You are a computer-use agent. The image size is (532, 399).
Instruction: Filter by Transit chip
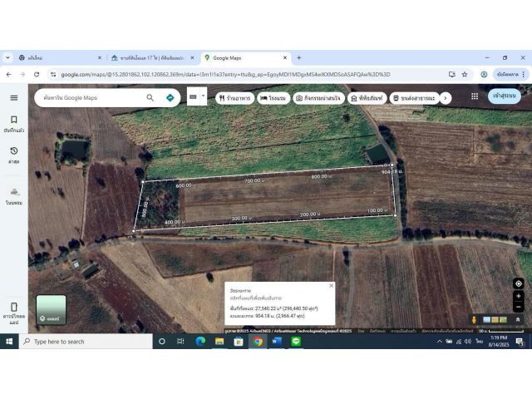point(414,98)
